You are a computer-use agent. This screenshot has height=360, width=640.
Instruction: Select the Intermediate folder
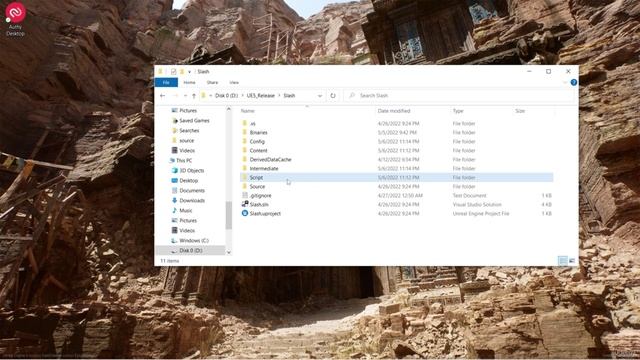pyautogui.click(x=264, y=169)
